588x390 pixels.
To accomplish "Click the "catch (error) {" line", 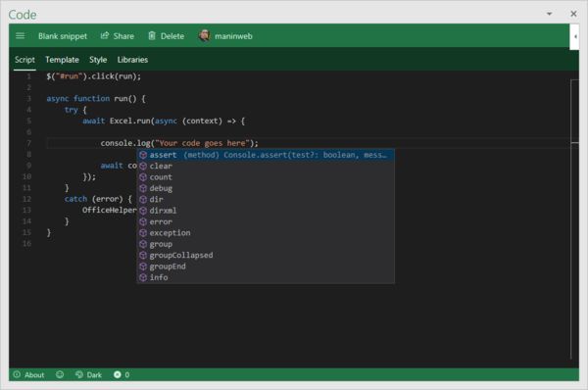I will click(x=98, y=199).
